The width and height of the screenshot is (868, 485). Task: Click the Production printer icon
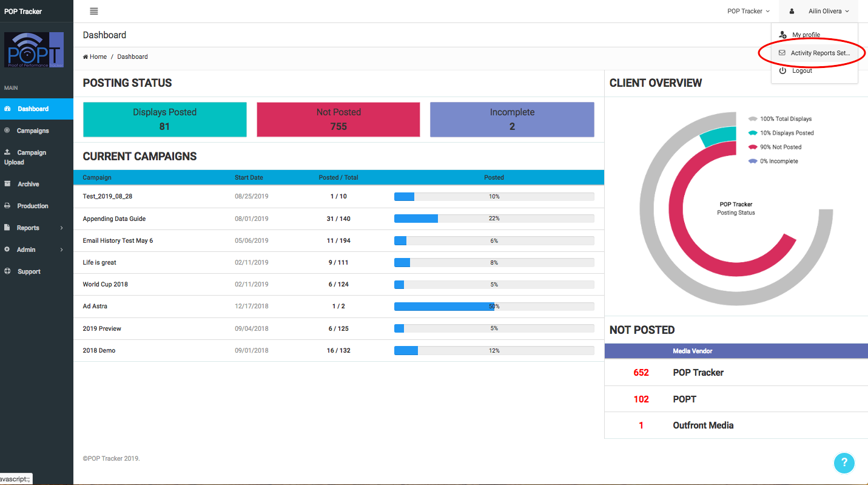[7, 206]
